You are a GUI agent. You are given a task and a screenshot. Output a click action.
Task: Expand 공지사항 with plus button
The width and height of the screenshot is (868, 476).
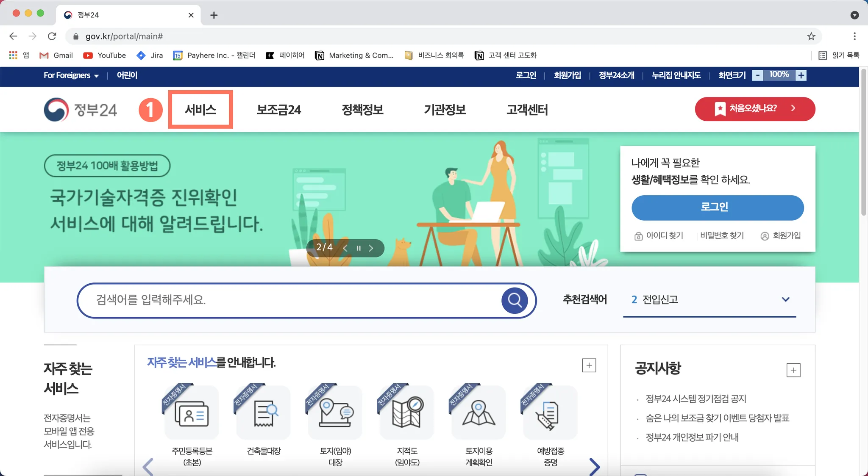(x=793, y=370)
